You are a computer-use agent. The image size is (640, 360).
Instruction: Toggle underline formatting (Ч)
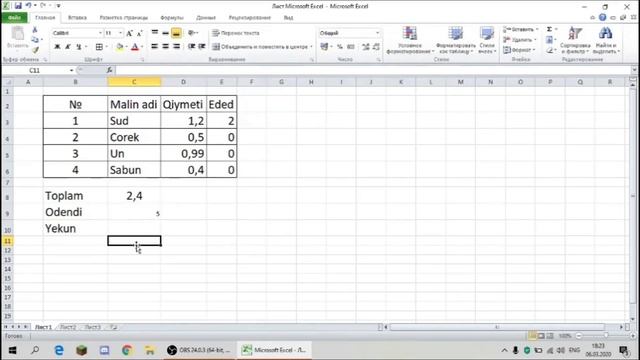click(79, 47)
